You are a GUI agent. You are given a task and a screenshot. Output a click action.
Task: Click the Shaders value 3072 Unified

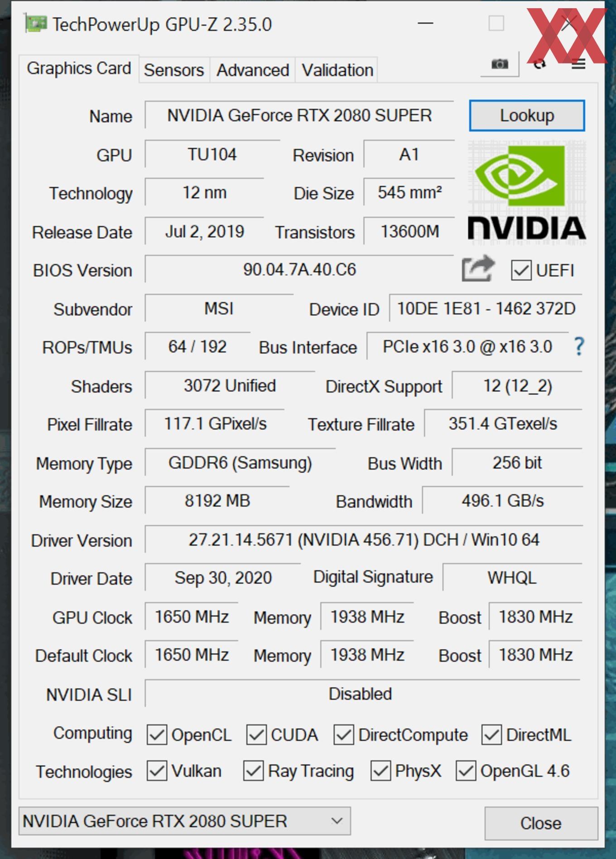point(230,386)
